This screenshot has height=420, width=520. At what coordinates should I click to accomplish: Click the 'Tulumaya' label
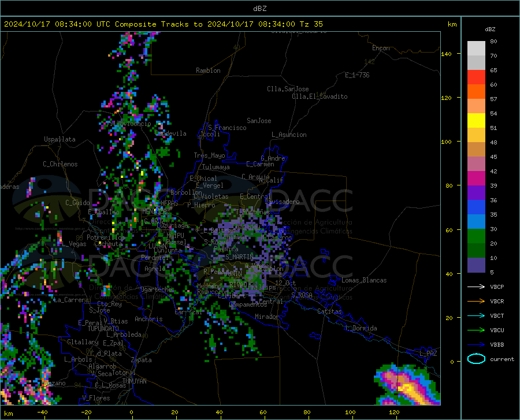216,167
